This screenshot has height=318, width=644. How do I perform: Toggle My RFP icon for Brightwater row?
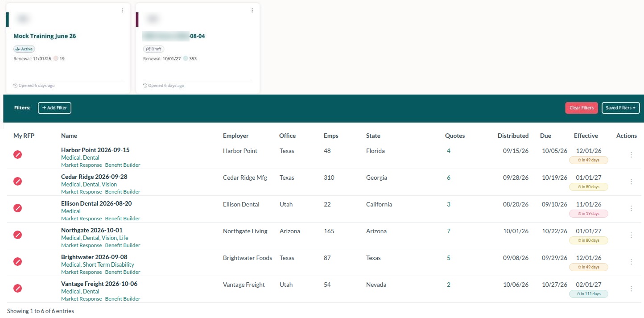(x=17, y=261)
